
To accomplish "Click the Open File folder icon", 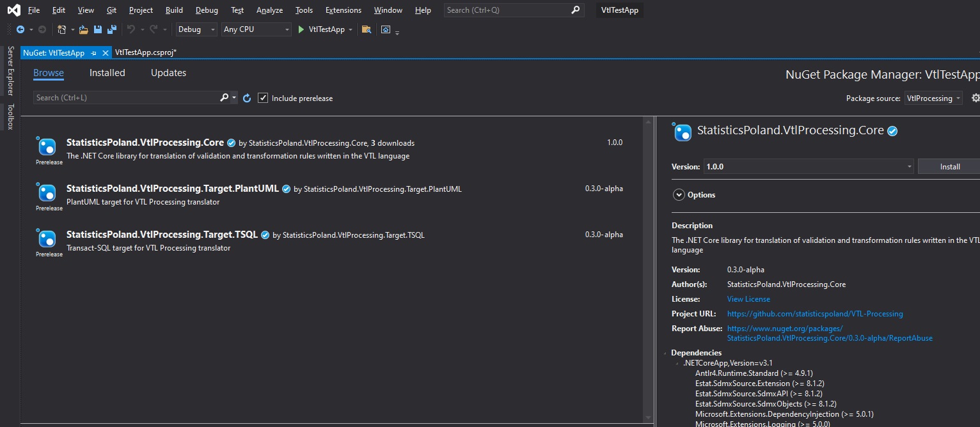I will (83, 29).
